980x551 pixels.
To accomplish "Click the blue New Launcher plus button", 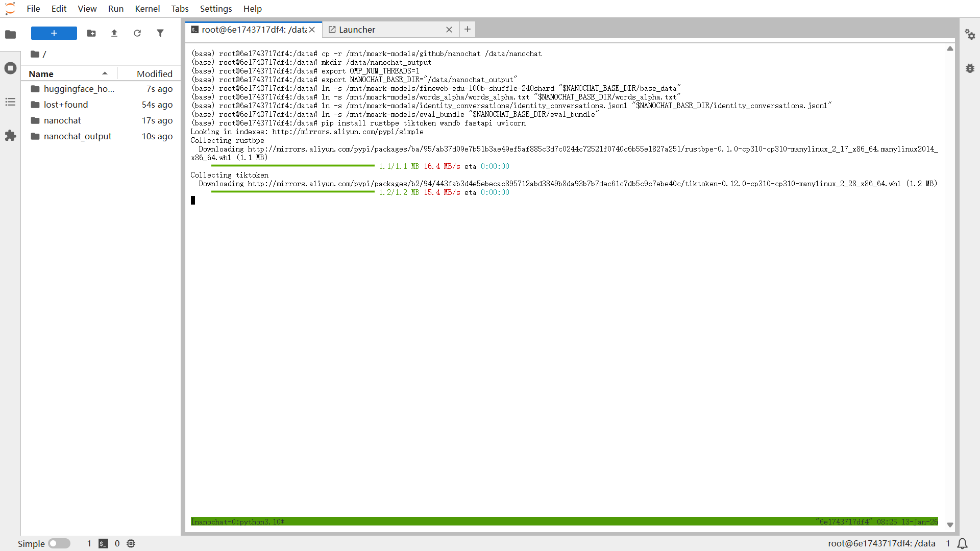I will [54, 33].
